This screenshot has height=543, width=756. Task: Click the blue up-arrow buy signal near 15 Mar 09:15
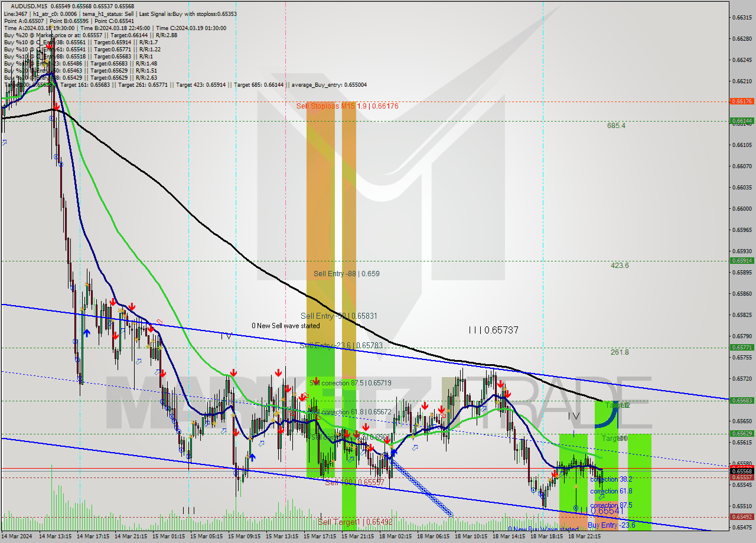252,457
